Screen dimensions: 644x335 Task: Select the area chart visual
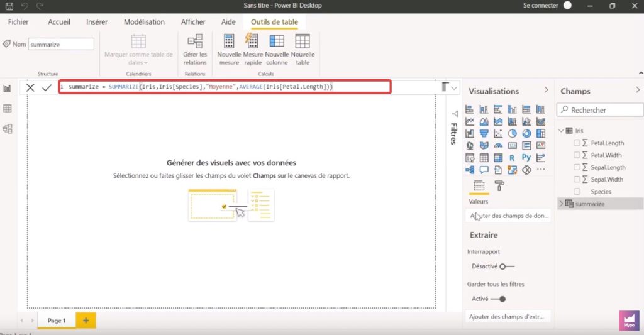coord(484,121)
